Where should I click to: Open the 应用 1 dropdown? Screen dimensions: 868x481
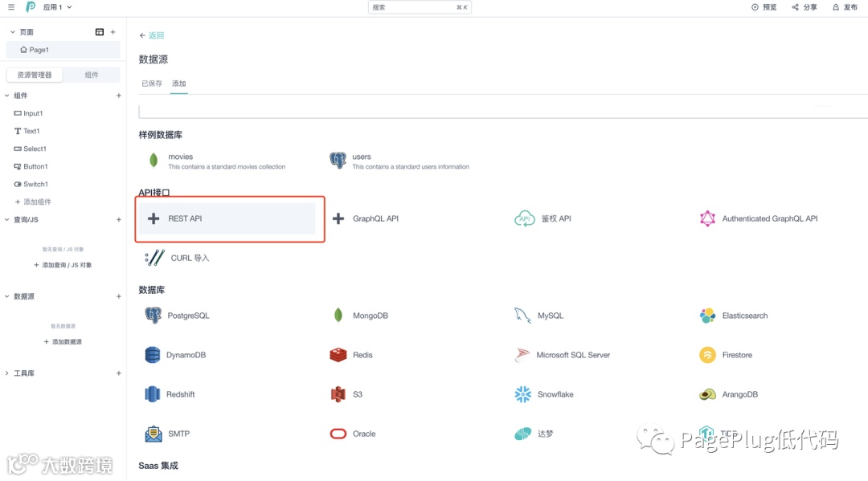[x=58, y=7]
